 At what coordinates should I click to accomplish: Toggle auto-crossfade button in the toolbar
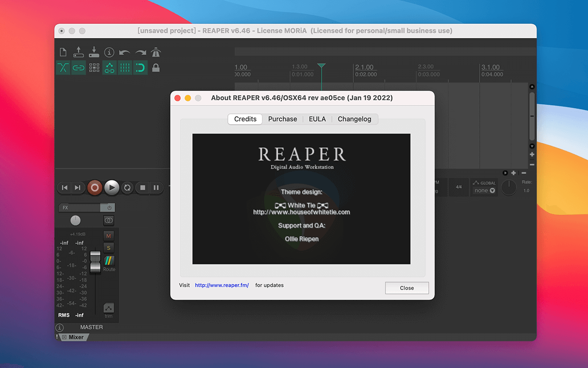63,68
